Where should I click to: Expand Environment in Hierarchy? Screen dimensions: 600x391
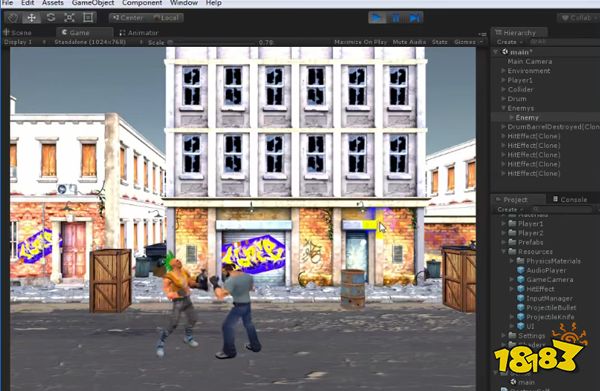click(504, 71)
